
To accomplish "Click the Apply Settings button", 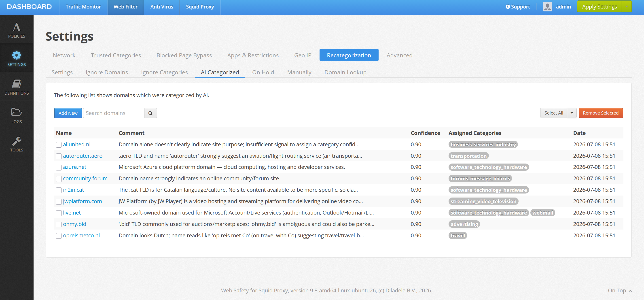I will pos(599,7).
